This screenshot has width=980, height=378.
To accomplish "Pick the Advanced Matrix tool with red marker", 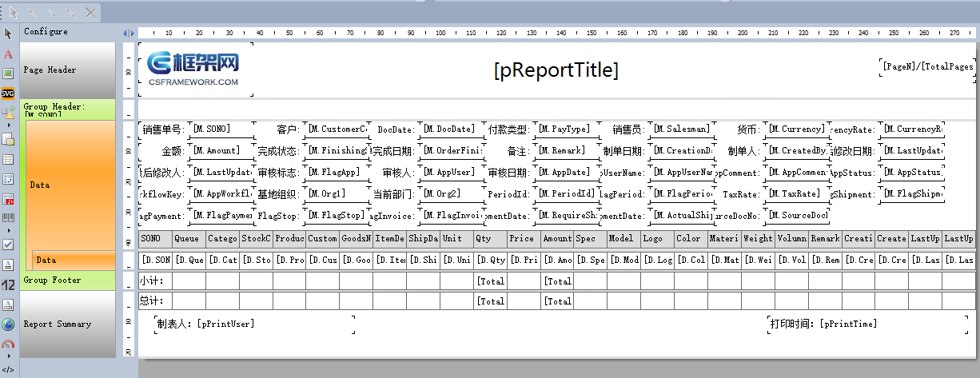I will (8, 198).
